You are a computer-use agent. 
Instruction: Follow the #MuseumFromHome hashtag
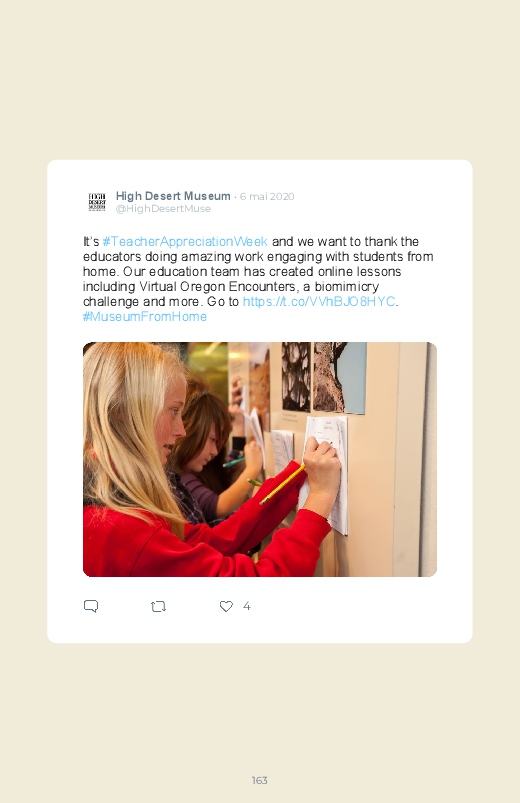[145, 316]
